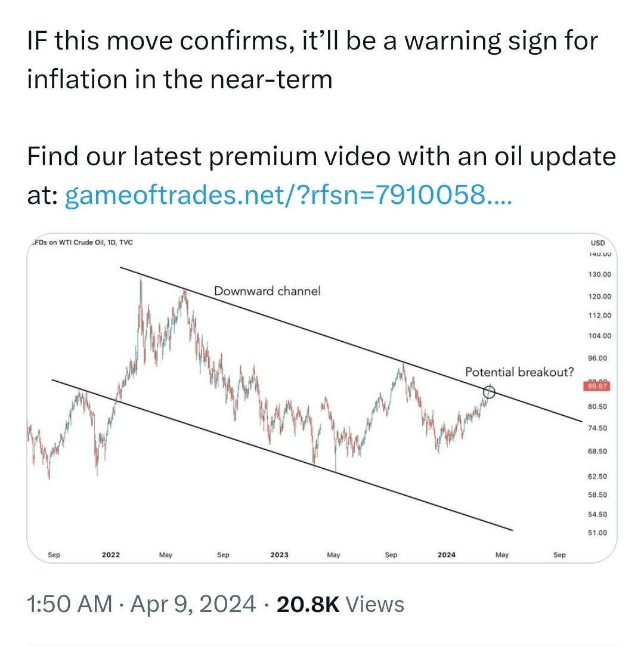This screenshot has width=644, height=646.
Task: Open the oil chart image thumbnail
Action: point(322,398)
